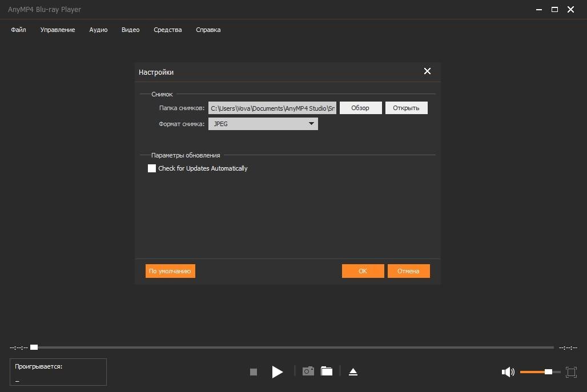Take a snapshot with the camera icon
587x392 pixels.
tap(308, 371)
